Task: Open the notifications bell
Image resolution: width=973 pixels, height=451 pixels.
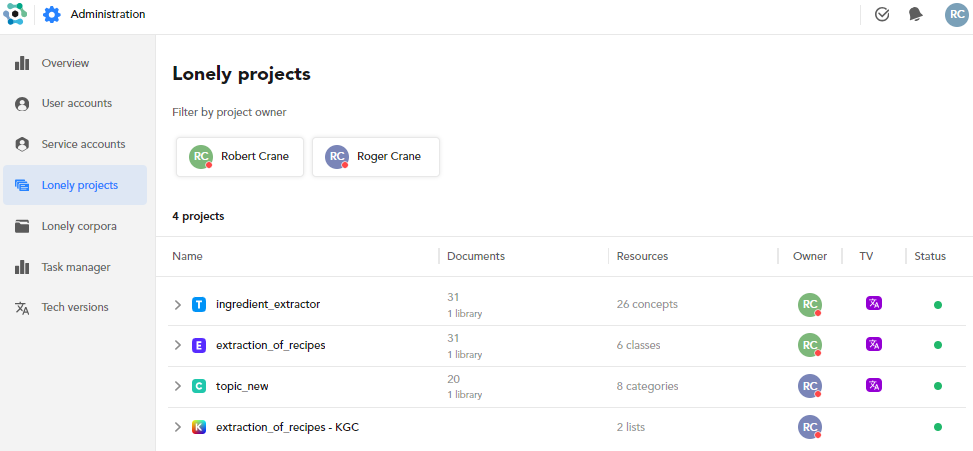Action: (x=915, y=15)
